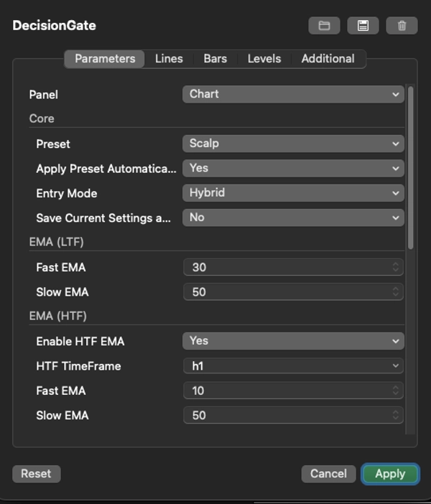Image resolution: width=431 pixels, height=504 pixels.
Task: Toggle Enable HTF EMA setting
Action: click(x=293, y=341)
